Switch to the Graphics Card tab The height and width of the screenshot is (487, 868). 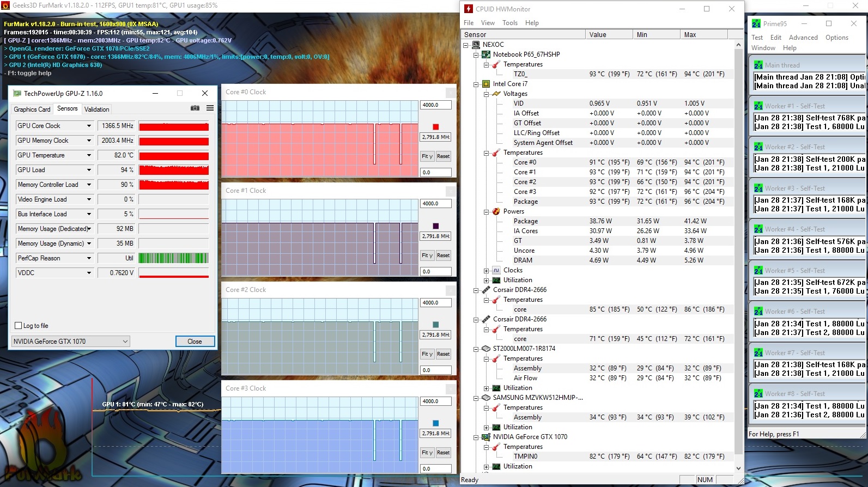point(32,109)
